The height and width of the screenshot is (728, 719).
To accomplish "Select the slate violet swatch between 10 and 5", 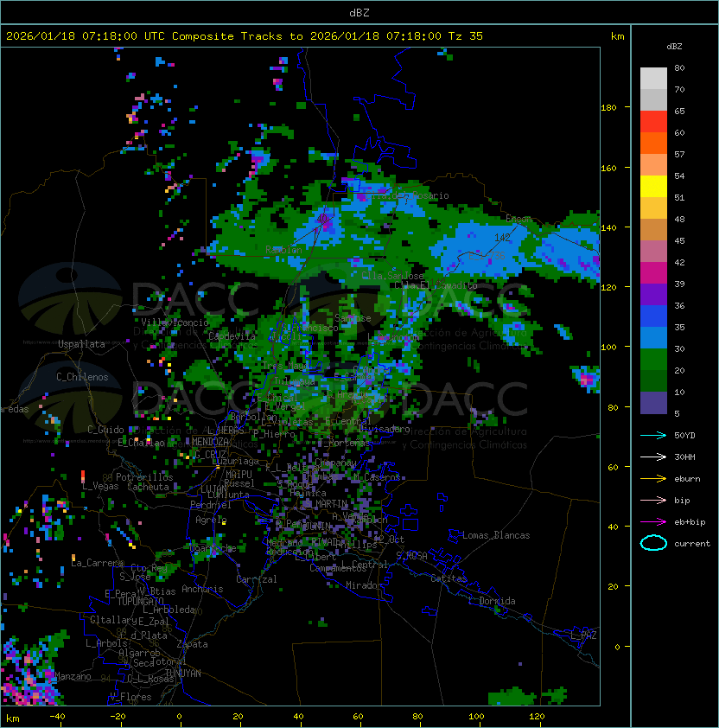I will (653, 403).
